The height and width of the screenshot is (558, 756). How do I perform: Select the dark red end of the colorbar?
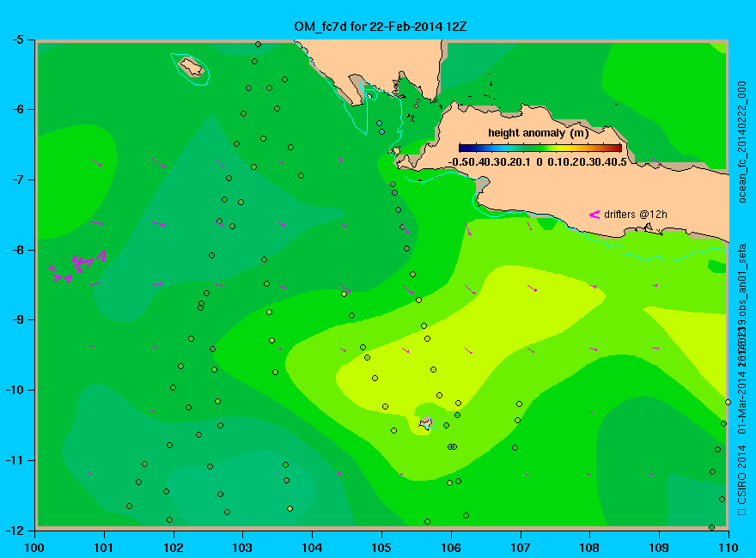coord(617,148)
